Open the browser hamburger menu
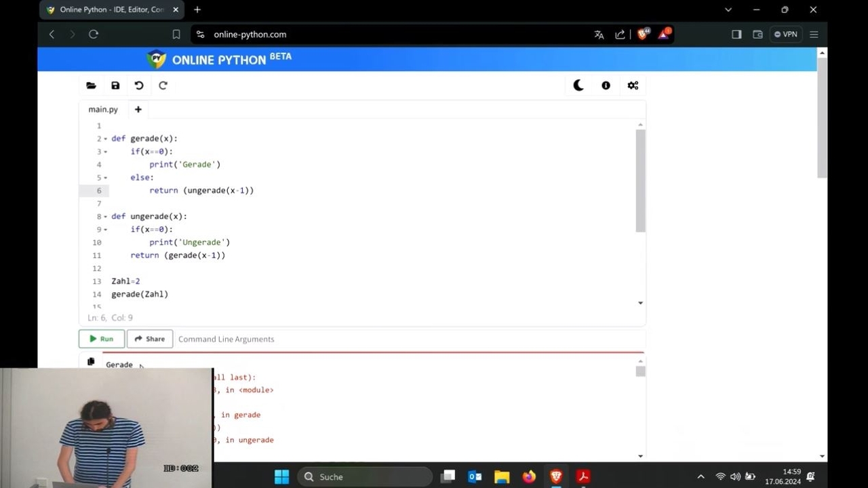 (x=814, y=35)
